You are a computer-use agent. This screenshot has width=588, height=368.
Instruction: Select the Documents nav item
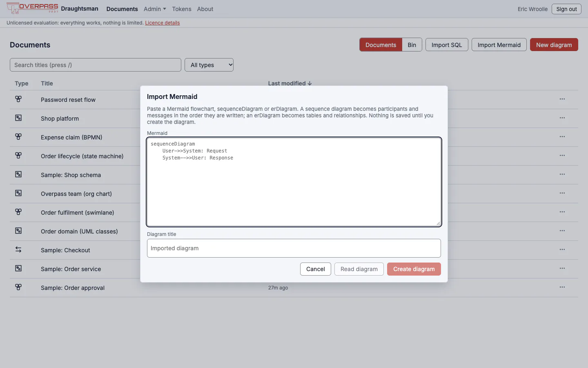[x=122, y=9]
